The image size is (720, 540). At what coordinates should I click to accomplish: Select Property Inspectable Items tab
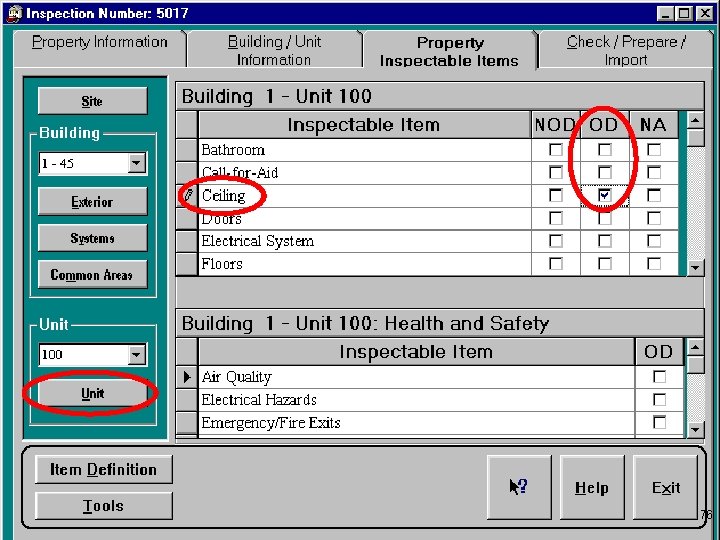(x=450, y=51)
